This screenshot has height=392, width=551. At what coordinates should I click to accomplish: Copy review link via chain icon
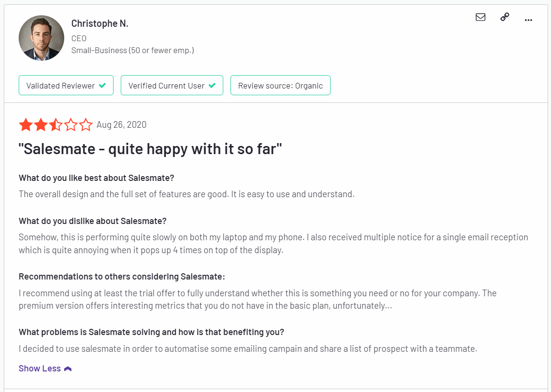[505, 17]
